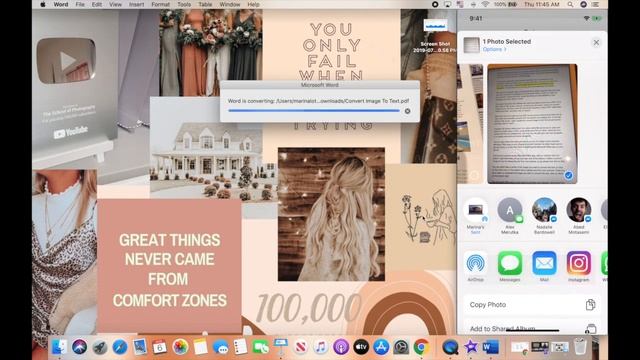This screenshot has height=360, width=640.
Task: Open Google Chrome in the dock
Action: [421, 347]
